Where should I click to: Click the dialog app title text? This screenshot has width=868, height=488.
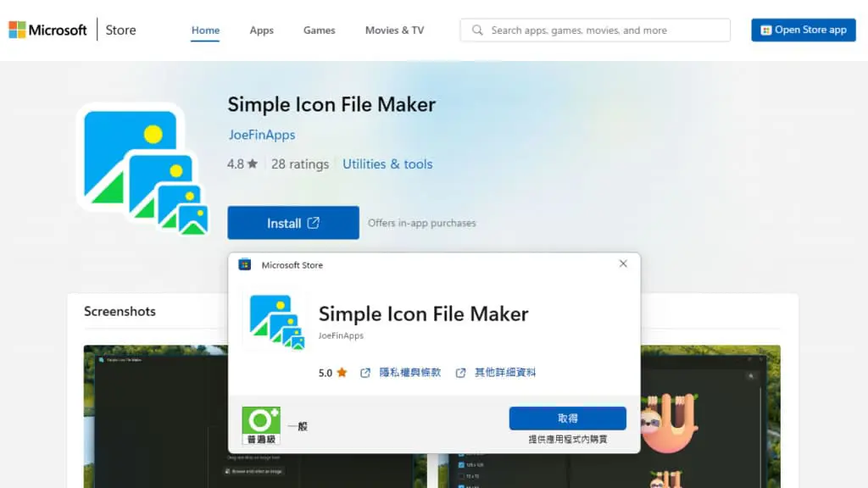(x=424, y=313)
